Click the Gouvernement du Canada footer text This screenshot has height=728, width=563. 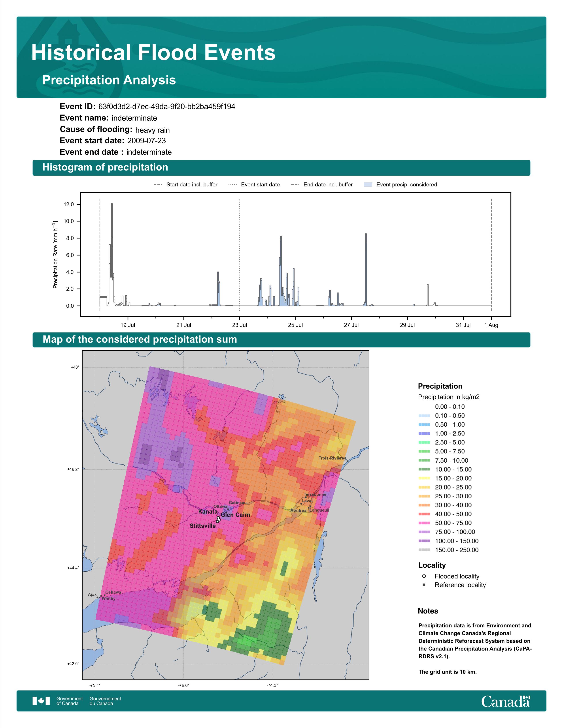coord(105,701)
